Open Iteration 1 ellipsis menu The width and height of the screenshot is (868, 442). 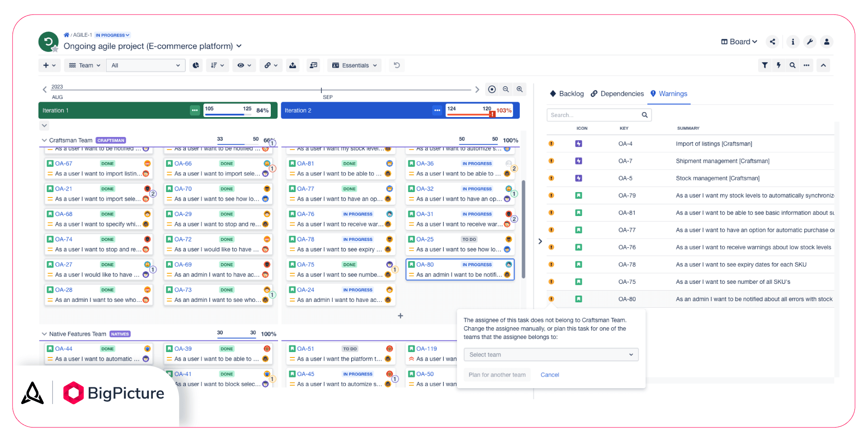(x=195, y=110)
